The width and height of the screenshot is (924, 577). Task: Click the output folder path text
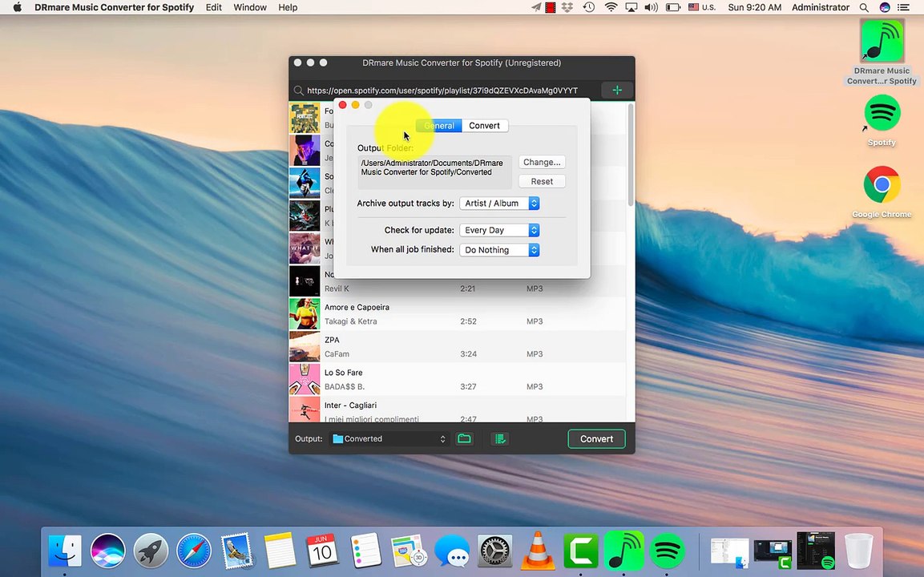pyautogui.click(x=432, y=167)
